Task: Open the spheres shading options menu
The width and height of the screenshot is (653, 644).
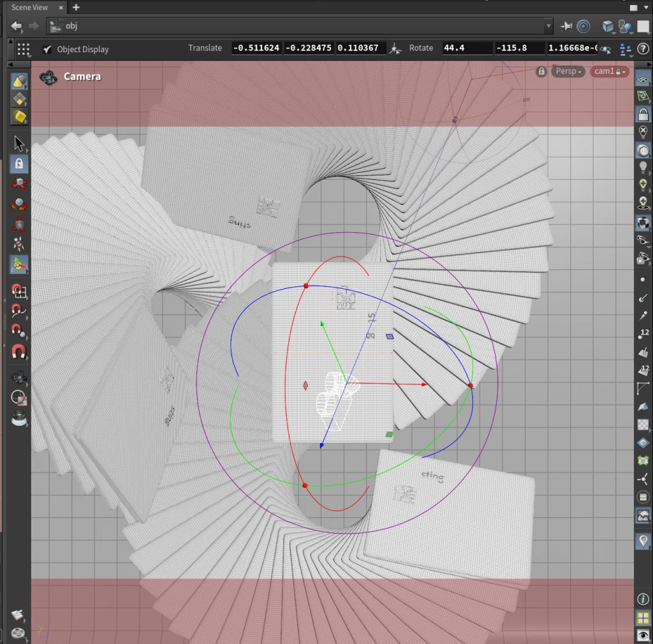Action: [x=626, y=26]
